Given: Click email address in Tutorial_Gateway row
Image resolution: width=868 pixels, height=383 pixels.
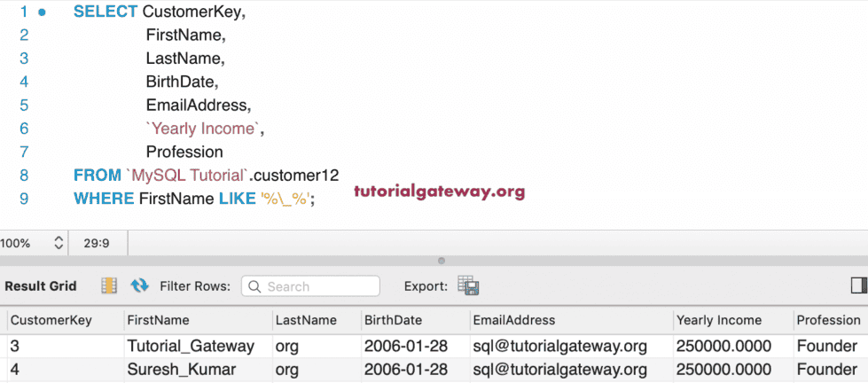Looking at the screenshot, I should tap(571, 347).
